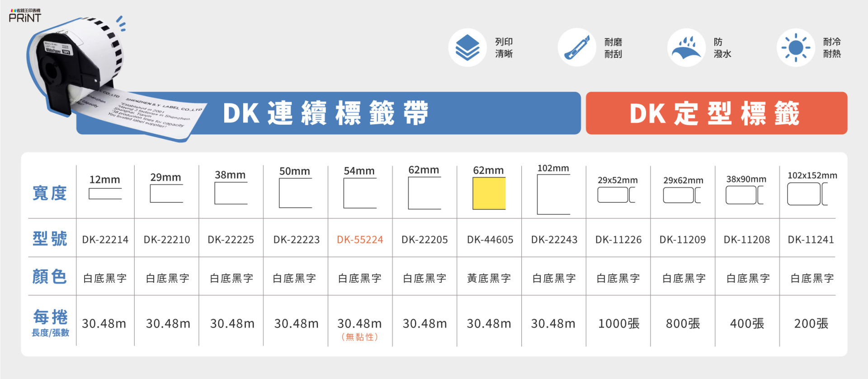Click model number DK-22214
868x379 pixels.
(105, 239)
